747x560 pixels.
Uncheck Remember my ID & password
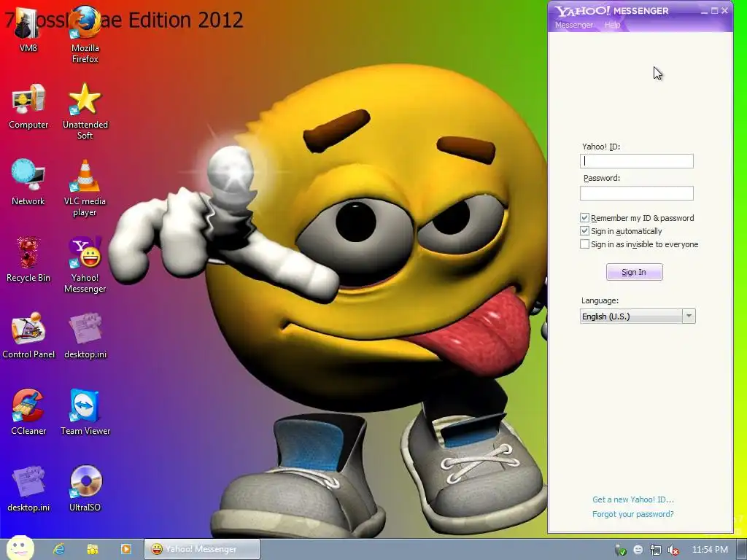pos(584,217)
